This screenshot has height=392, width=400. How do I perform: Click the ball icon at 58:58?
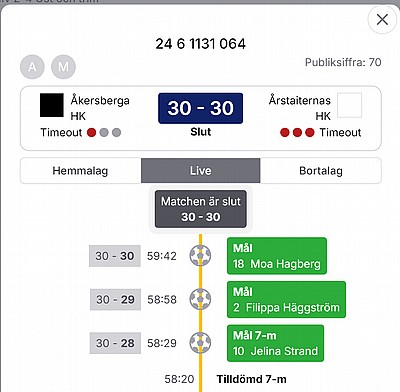200,299
